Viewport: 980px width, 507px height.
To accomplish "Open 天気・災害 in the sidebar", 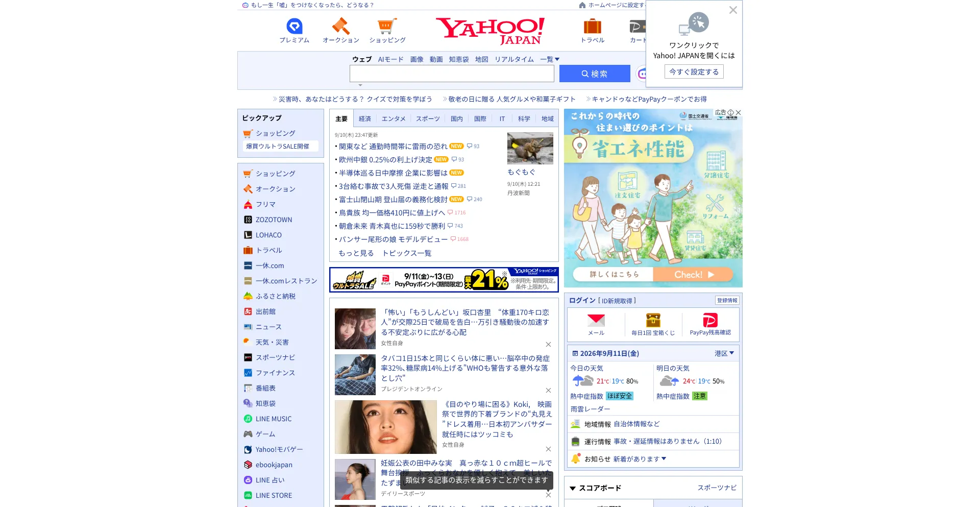I will coord(272,342).
